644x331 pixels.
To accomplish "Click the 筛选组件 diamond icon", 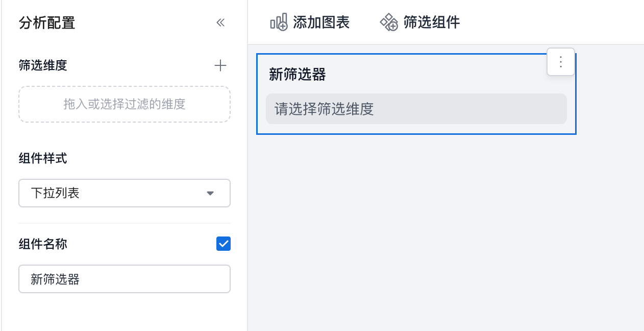I will [x=389, y=22].
